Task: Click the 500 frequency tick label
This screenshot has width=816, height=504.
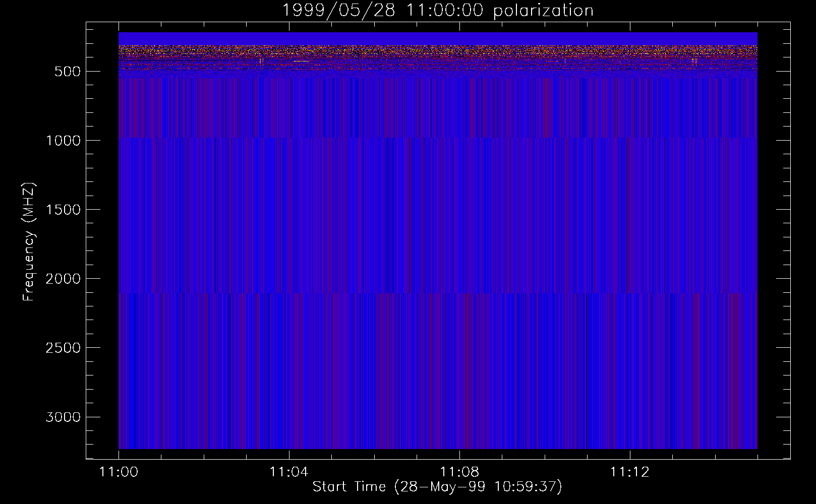Action: [x=68, y=72]
